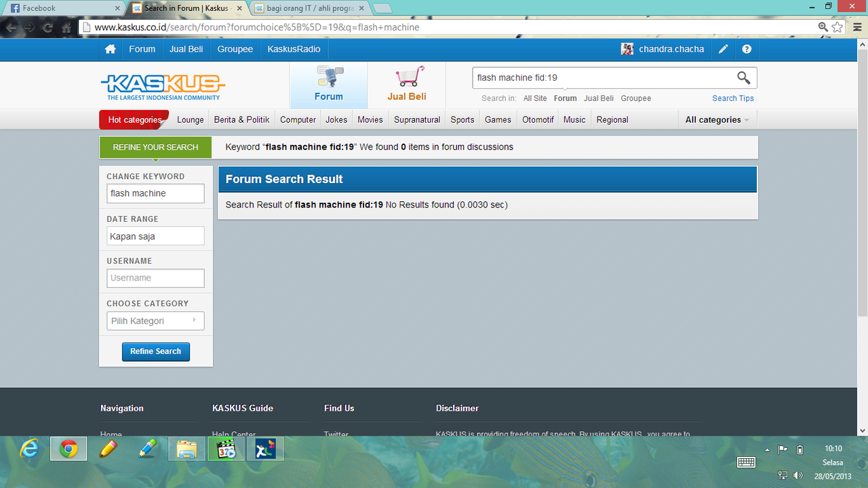The height and width of the screenshot is (488, 868).
Task: Click the yellow pencil taskbar icon
Action: pyautogui.click(x=108, y=449)
